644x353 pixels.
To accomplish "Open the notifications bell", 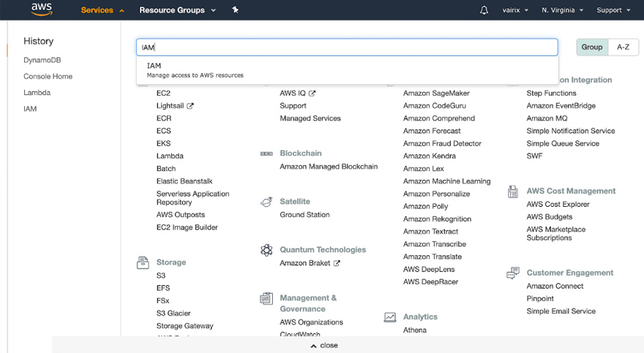I will (484, 10).
